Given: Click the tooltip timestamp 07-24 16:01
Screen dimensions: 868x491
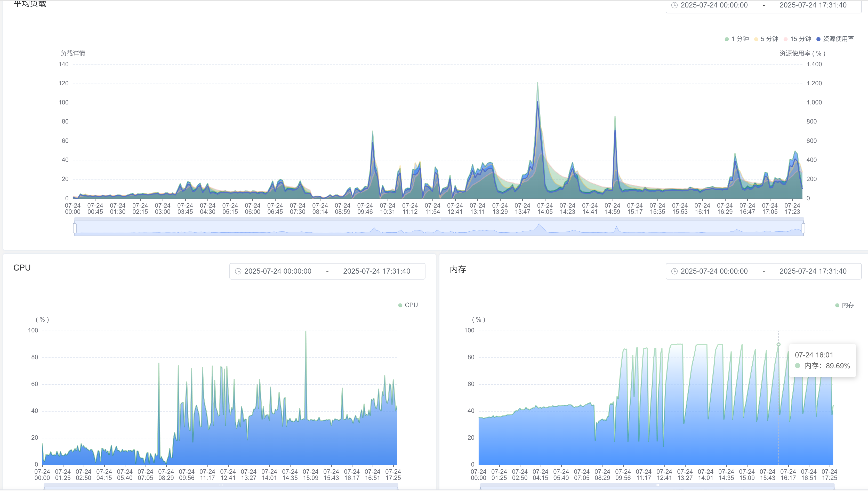Looking at the screenshot, I should [x=814, y=355].
